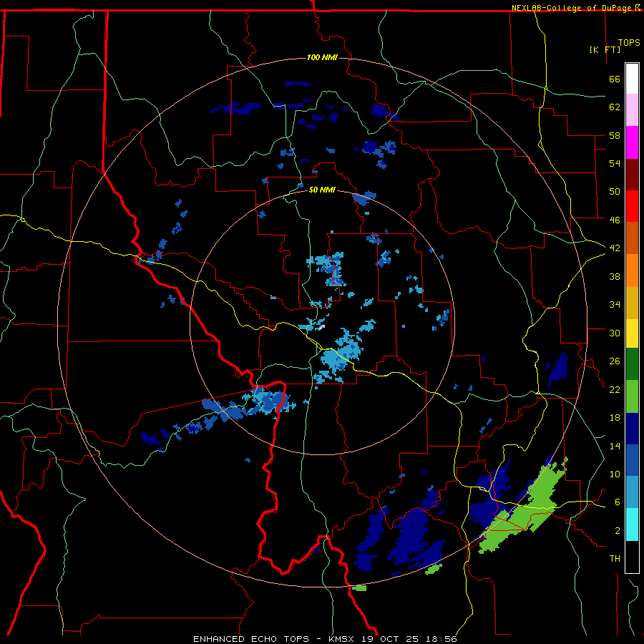
Task: Click the yellow legend swatch
Action: [x=632, y=333]
